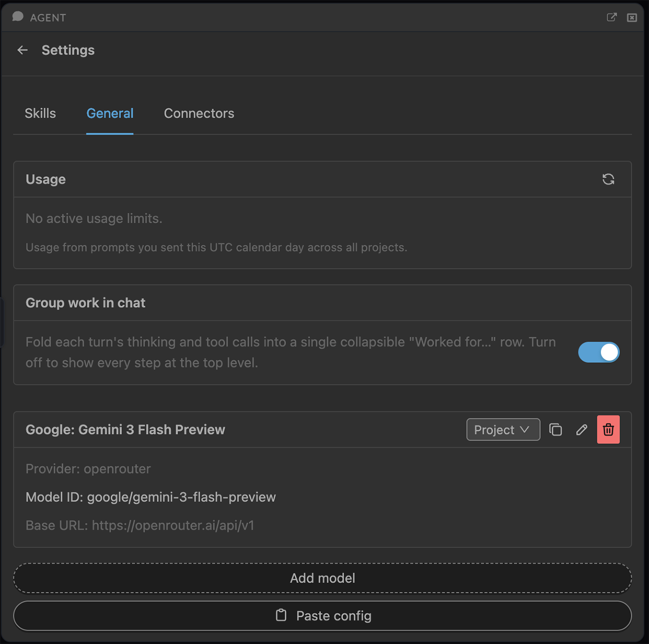Screen dimensions: 649x644
Task: Click the Add model button
Action: tap(323, 578)
